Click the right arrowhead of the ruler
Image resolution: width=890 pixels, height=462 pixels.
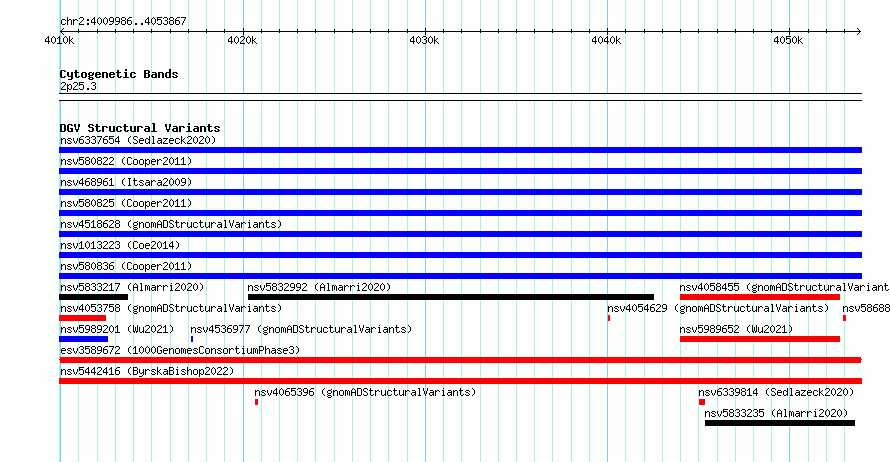click(859, 31)
